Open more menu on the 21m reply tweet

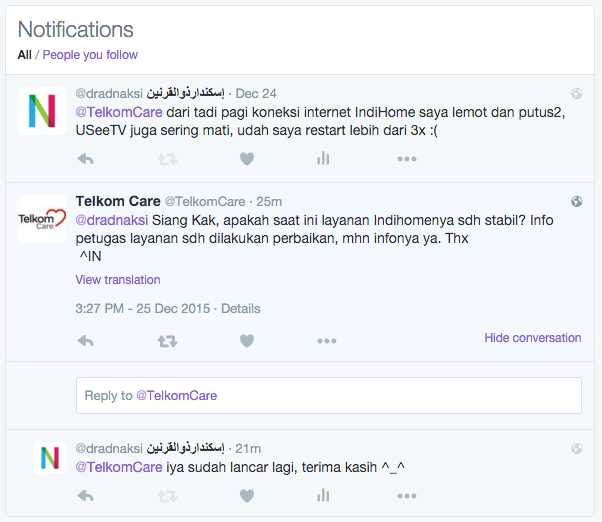click(407, 496)
